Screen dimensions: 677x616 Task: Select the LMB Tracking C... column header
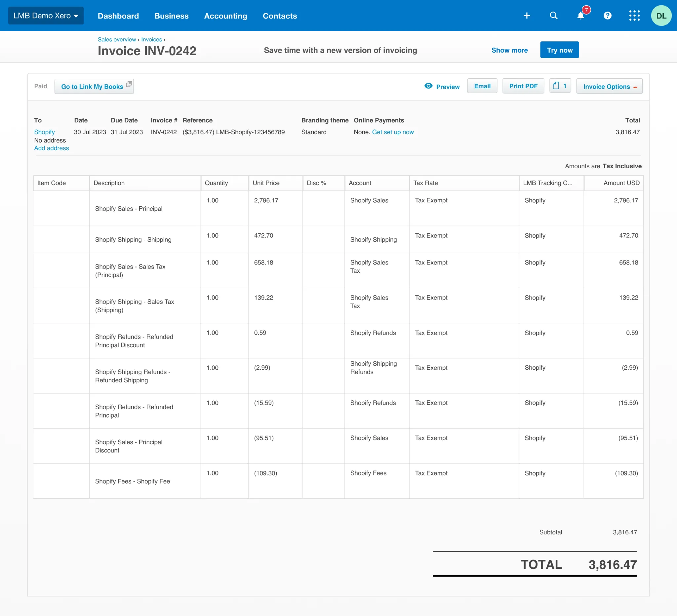[551, 183]
